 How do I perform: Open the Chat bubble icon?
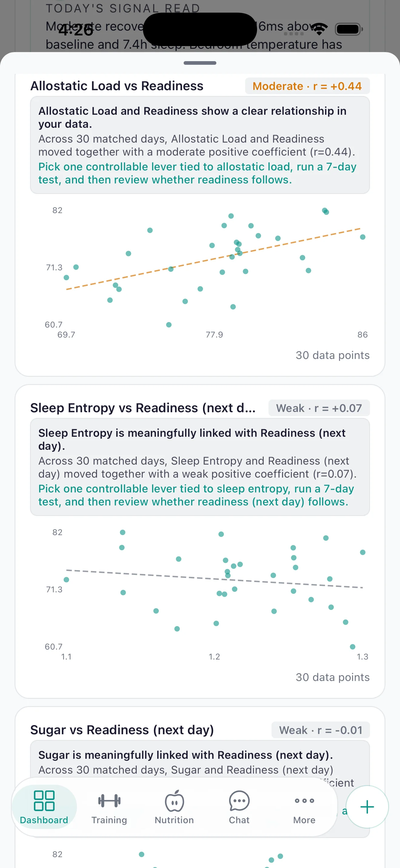239,801
